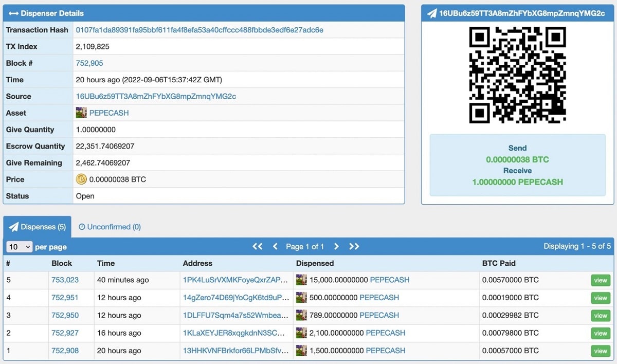Click the paper-plane icon in address header
Viewport: 617px width, 364px height.
click(x=432, y=13)
